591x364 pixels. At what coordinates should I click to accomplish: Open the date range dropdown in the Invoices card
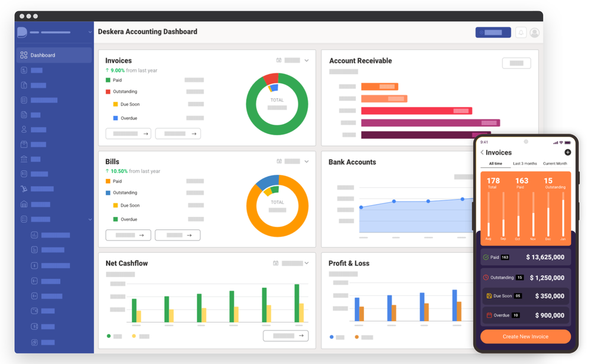[x=297, y=60]
